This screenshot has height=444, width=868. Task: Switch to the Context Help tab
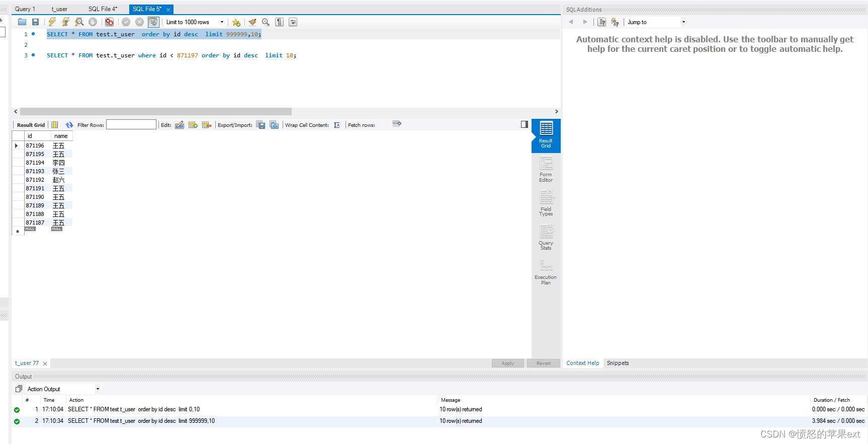click(582, 363)
